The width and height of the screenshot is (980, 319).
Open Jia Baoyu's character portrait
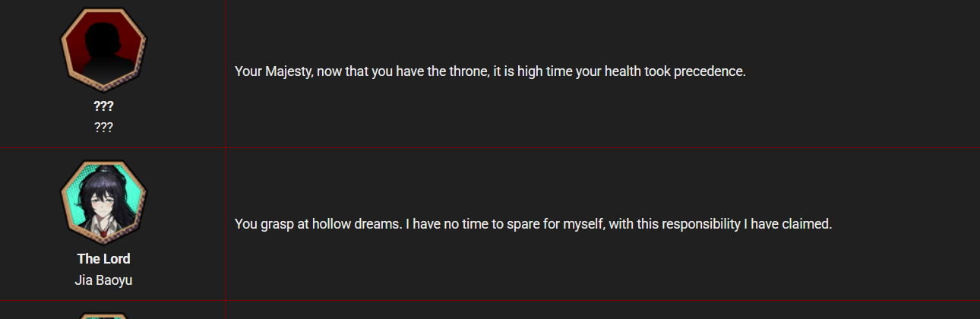(x=103, y=202)
